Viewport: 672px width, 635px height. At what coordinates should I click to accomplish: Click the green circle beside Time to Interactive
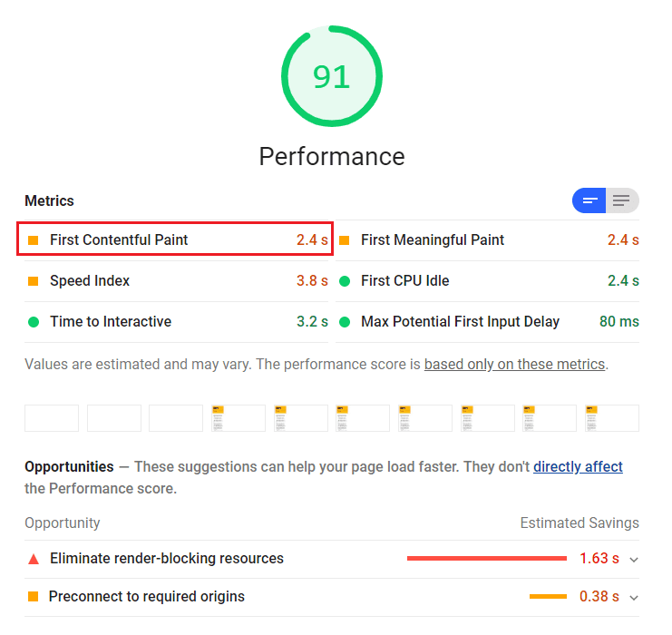pyautogui.click(x=34, y=322)
